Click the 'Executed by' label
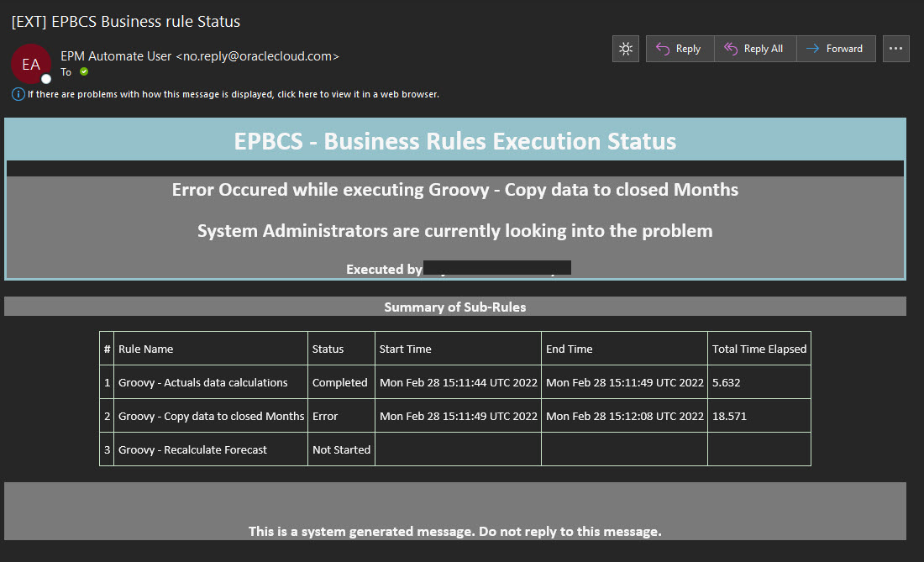This screenshot has width=924, height=562. pos(384,269)
